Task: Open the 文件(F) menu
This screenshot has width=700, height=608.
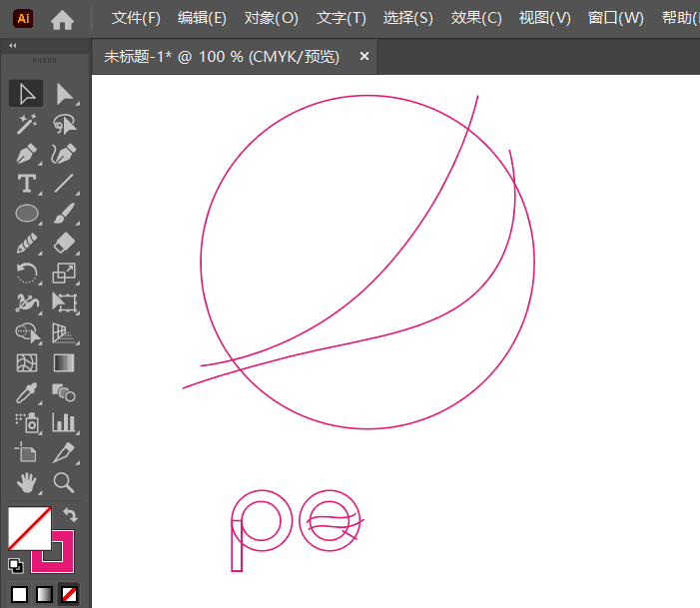Action: point(136,18)
